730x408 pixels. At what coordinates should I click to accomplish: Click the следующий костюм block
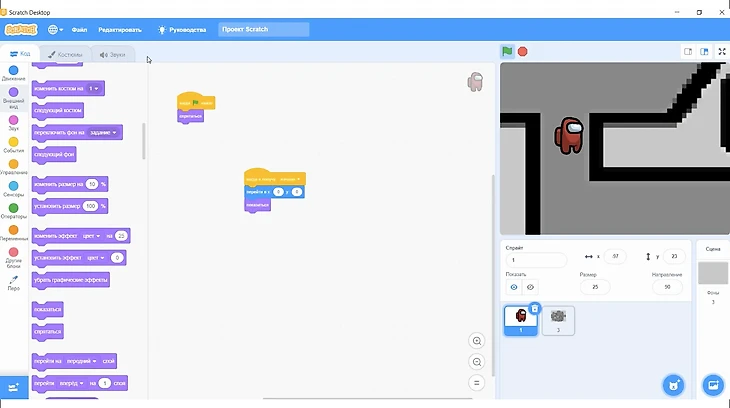58,111
